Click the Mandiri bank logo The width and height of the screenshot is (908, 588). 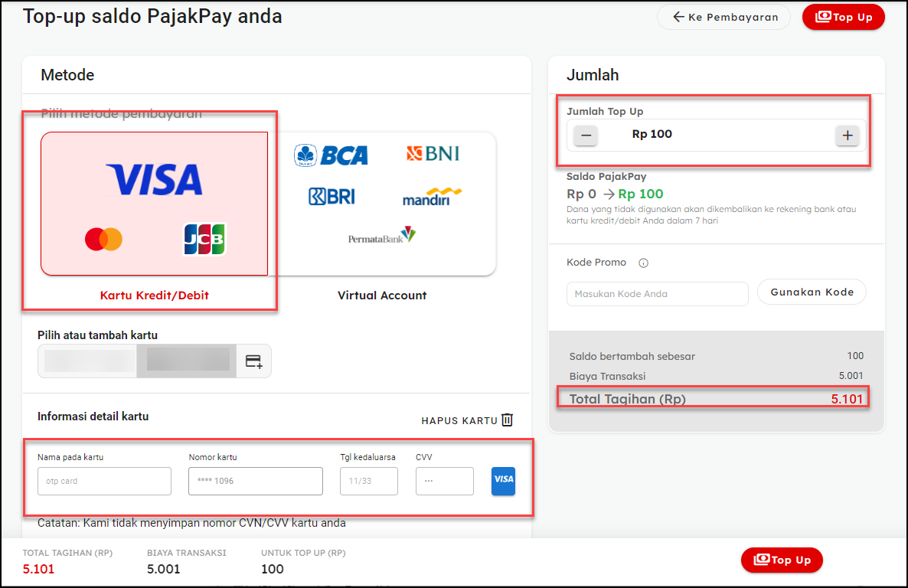[x=432, y=197]
